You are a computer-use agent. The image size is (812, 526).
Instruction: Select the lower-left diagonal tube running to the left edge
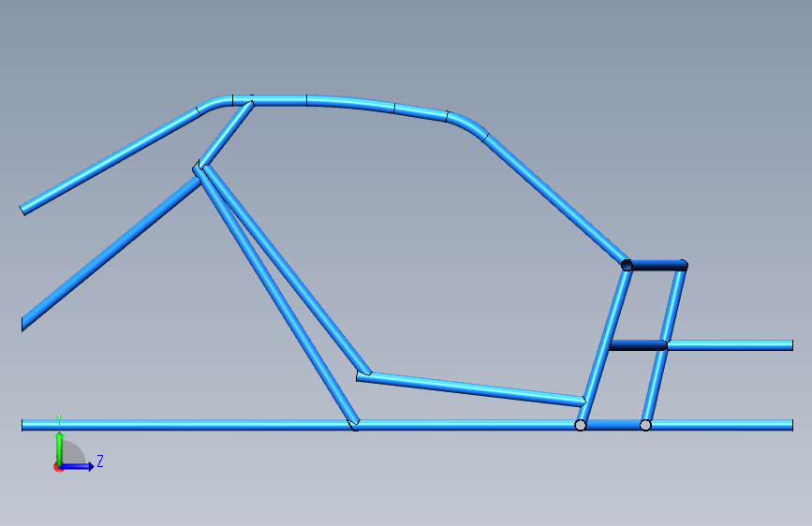tap(111, 253)
